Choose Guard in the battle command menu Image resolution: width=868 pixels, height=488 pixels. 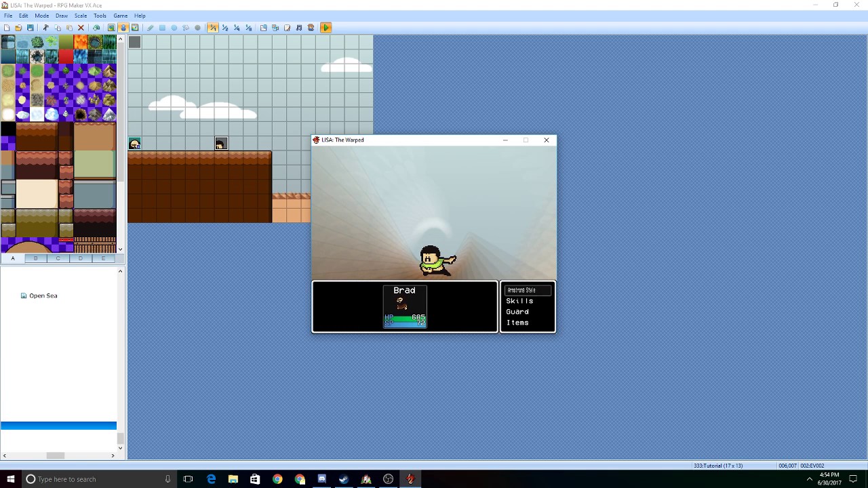(x=517, y=312)
